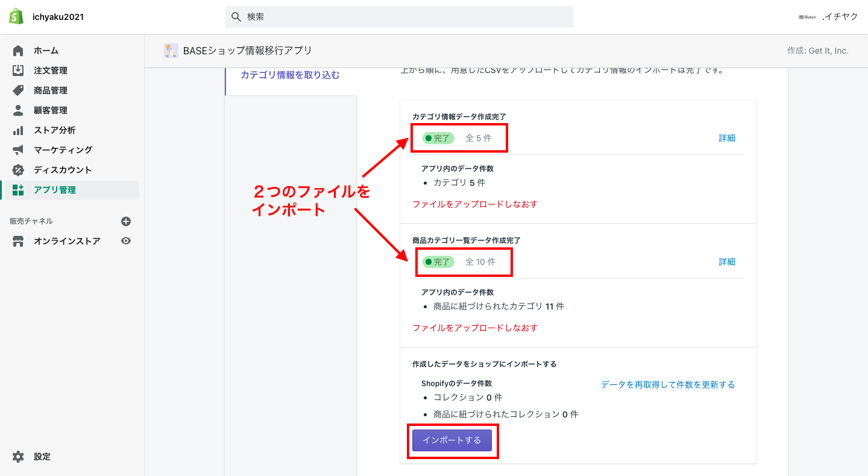The image size is (868, 476).
Task: Focus the 検索 search field
Action: coord(400,17)
